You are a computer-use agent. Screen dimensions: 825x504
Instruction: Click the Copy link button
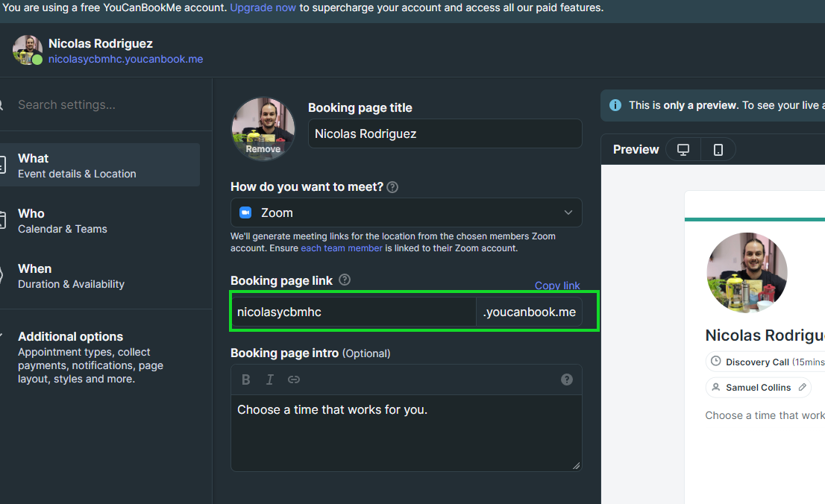pyautogui.click(x=557, y=285)
